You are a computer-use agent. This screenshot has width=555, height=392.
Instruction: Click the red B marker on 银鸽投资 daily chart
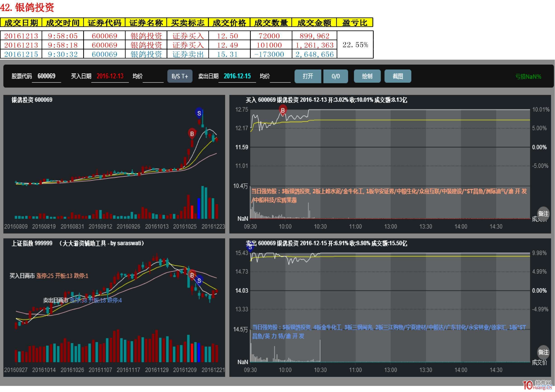[192, 133]
